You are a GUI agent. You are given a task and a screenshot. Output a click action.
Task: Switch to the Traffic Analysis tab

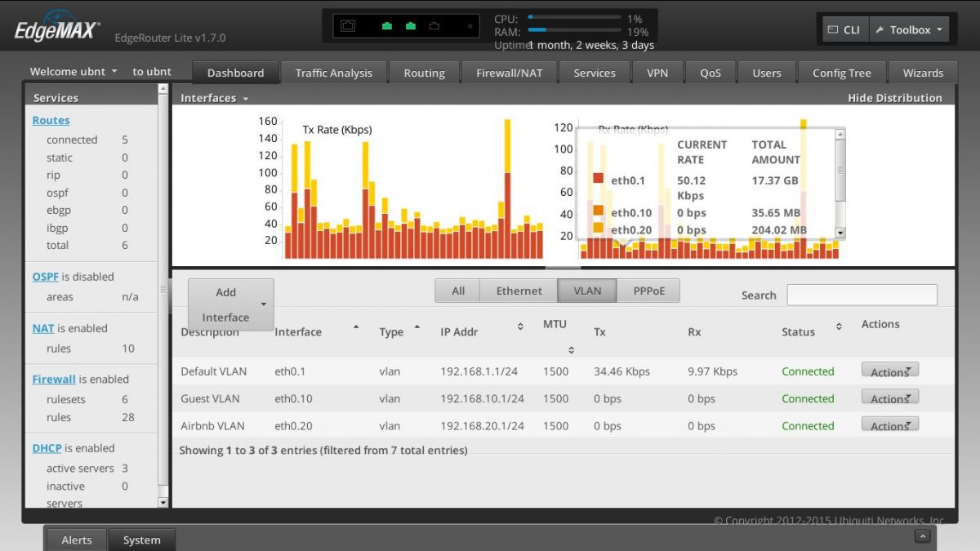coord(334,72)
